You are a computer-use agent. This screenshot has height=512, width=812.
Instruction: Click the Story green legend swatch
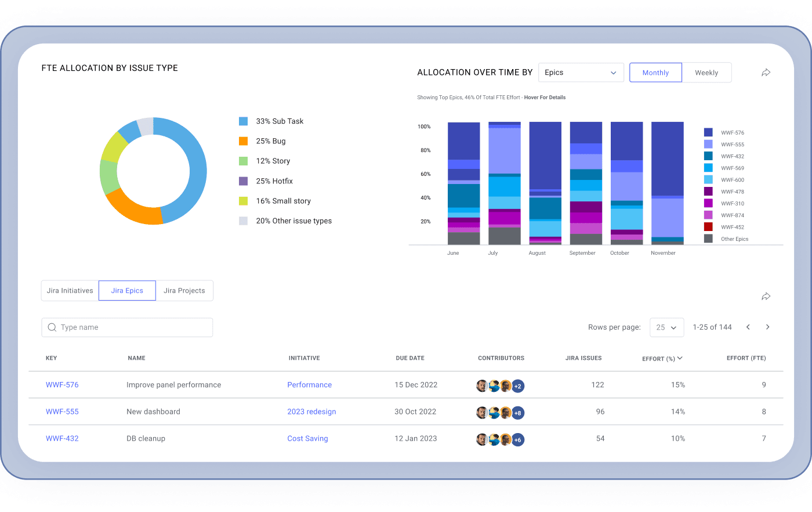244,161
